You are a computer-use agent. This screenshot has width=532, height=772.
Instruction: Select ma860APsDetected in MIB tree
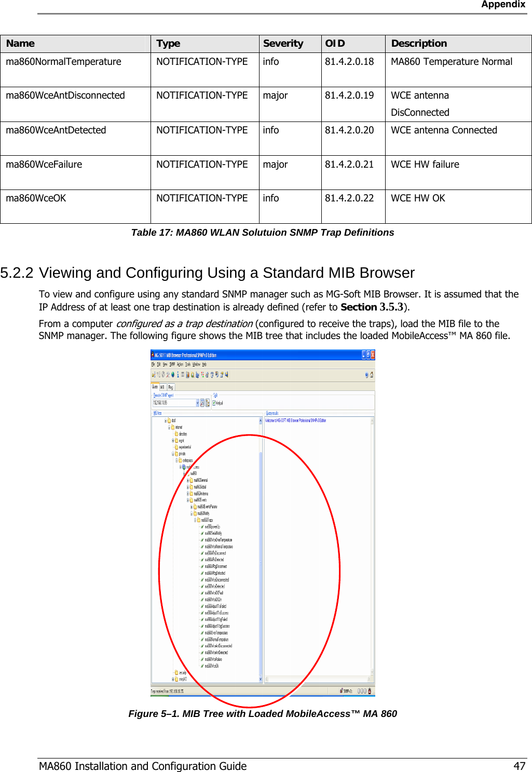coord(214,560)
